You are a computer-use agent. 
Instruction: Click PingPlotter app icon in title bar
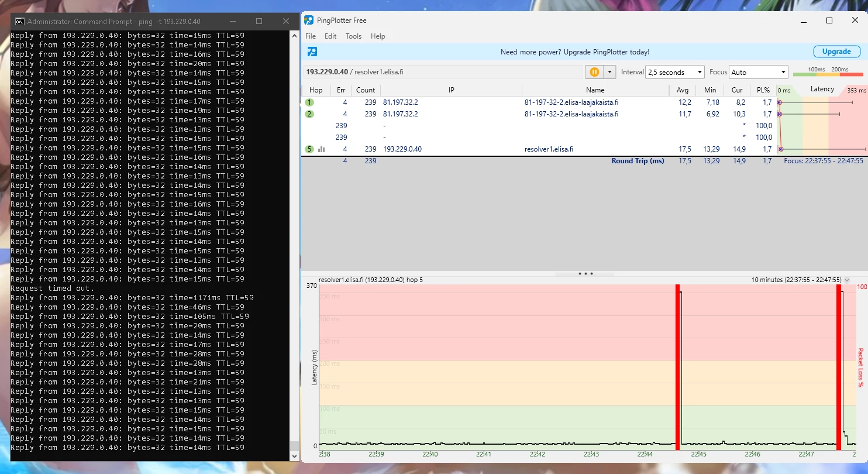point(309,20)
